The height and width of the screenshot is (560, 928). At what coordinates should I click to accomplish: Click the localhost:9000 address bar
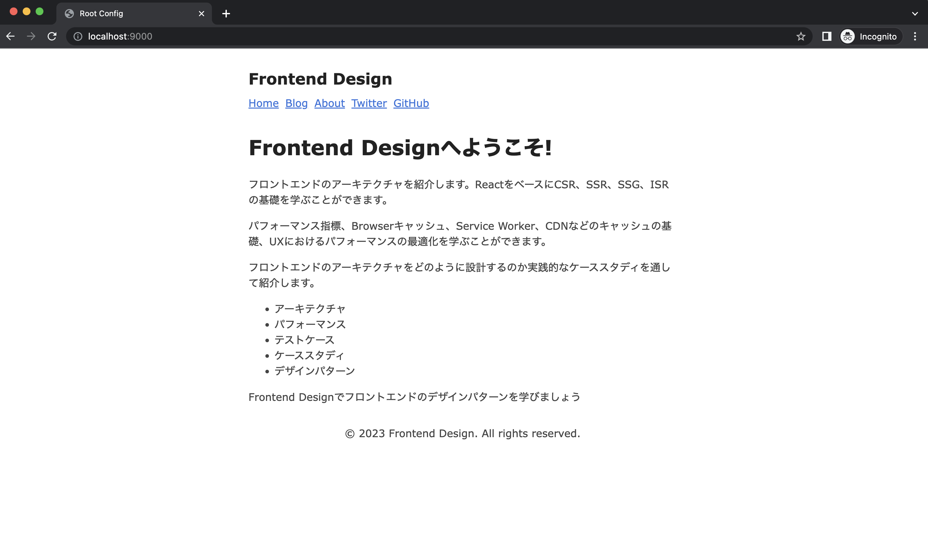click(439, 36)
